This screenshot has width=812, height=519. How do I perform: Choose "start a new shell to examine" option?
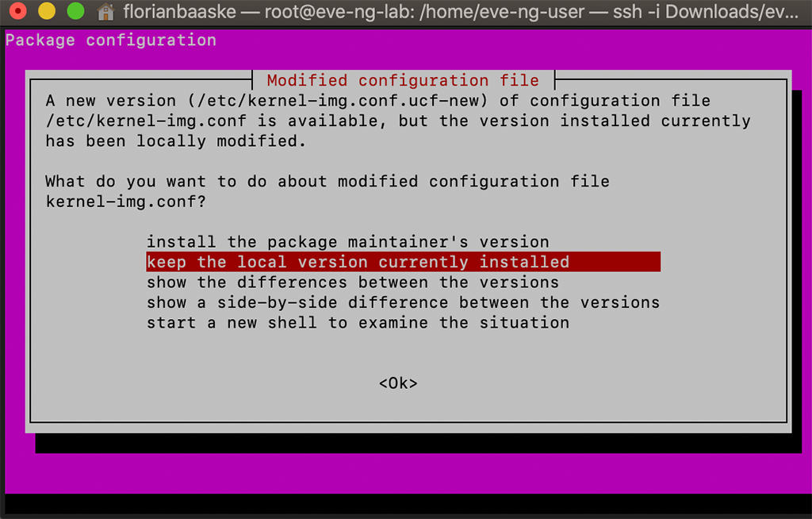click(358, 322)
